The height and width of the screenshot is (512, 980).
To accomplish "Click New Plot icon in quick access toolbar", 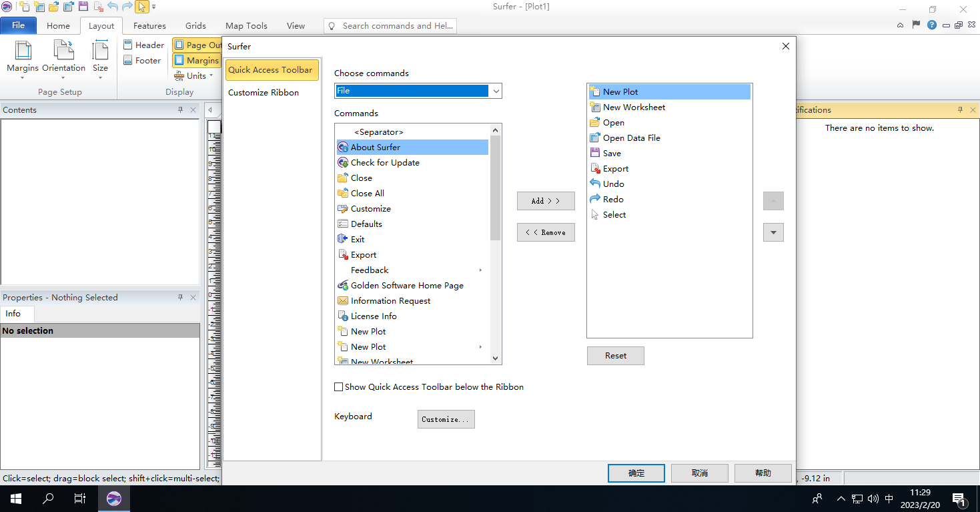I will coord(25,7).
